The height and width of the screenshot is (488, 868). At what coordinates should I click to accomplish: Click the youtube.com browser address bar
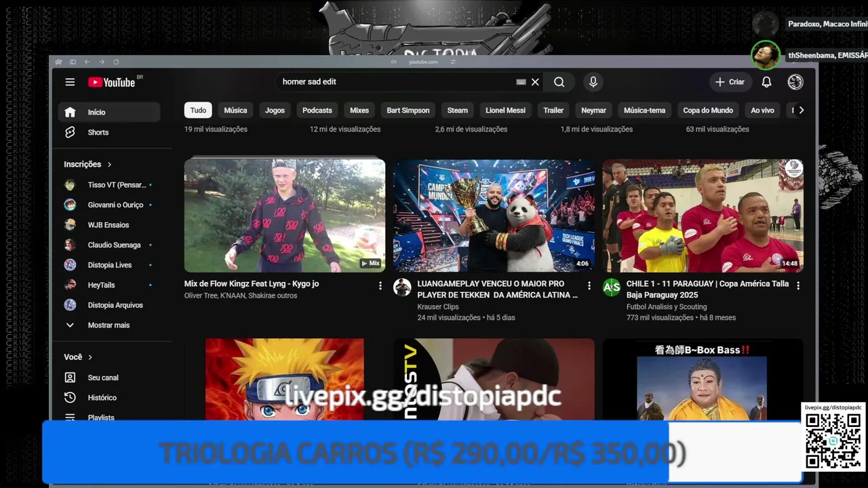(x=423, y=62)
